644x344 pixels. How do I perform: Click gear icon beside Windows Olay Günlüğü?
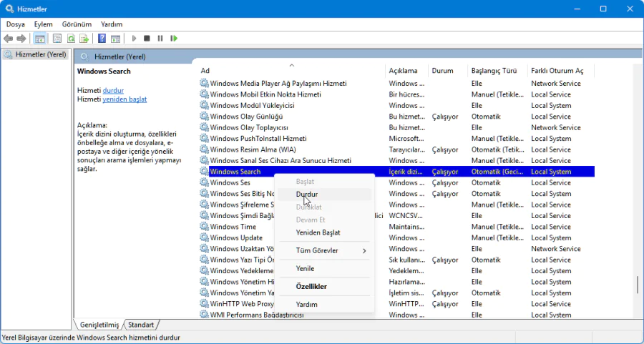point(204,117)
